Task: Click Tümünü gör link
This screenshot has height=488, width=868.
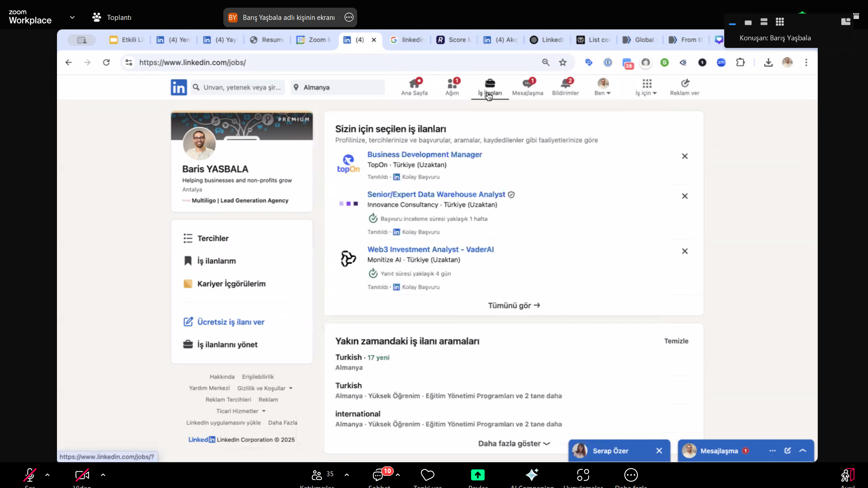Action: pyautogui.click(x=514, y=305)
